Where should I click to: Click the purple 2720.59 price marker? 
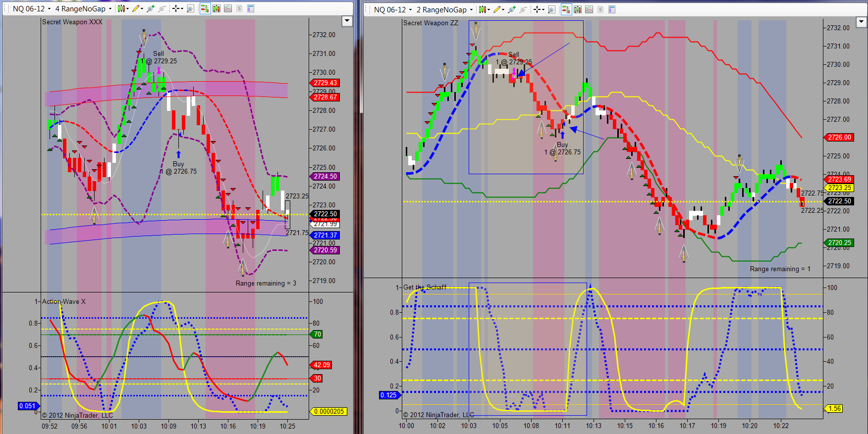point(325,250)
